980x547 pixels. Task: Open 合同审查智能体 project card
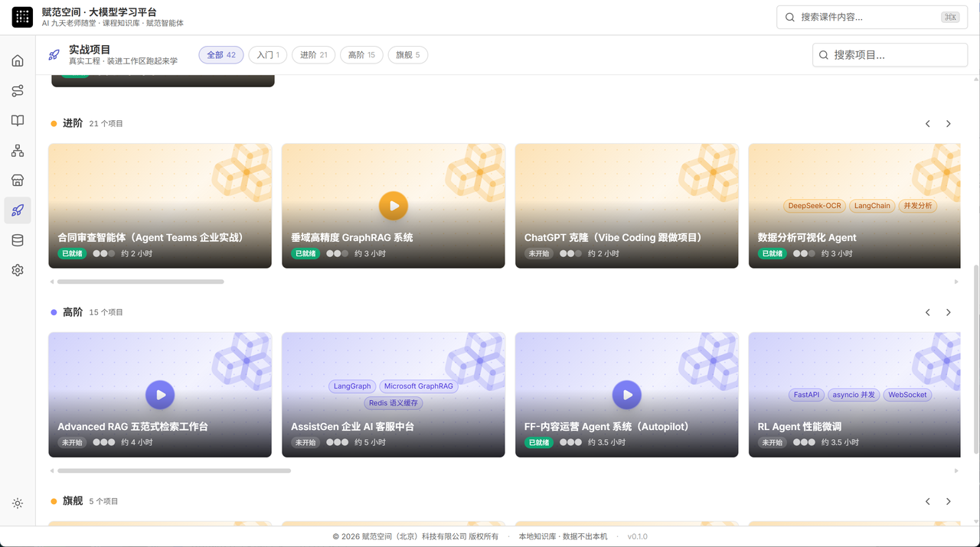click(160, 206)
